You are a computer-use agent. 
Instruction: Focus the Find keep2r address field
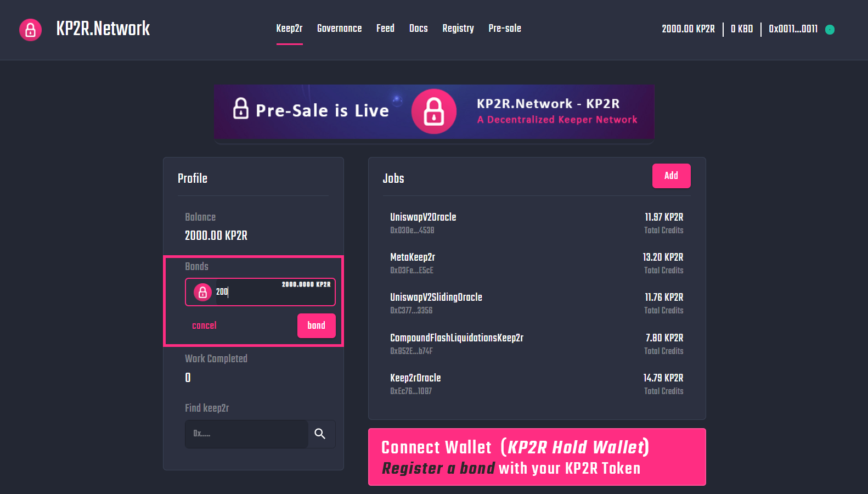pyautogui.click(x=246, y=434)
